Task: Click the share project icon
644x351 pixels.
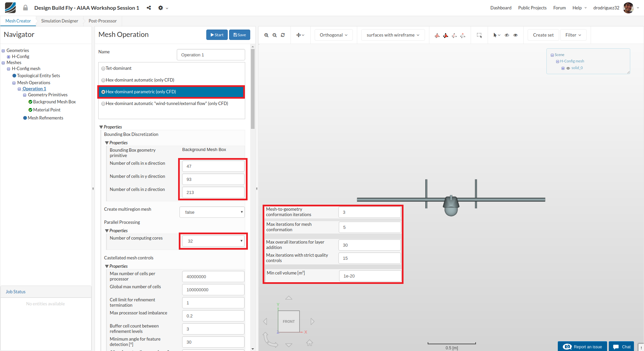Action: 149,8
